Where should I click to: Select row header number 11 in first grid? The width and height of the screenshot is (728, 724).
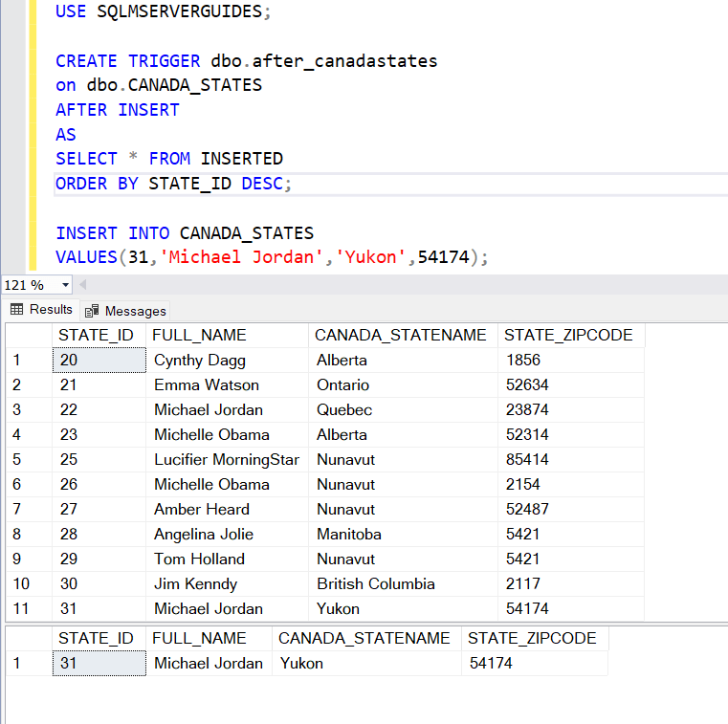pos(29,608)
